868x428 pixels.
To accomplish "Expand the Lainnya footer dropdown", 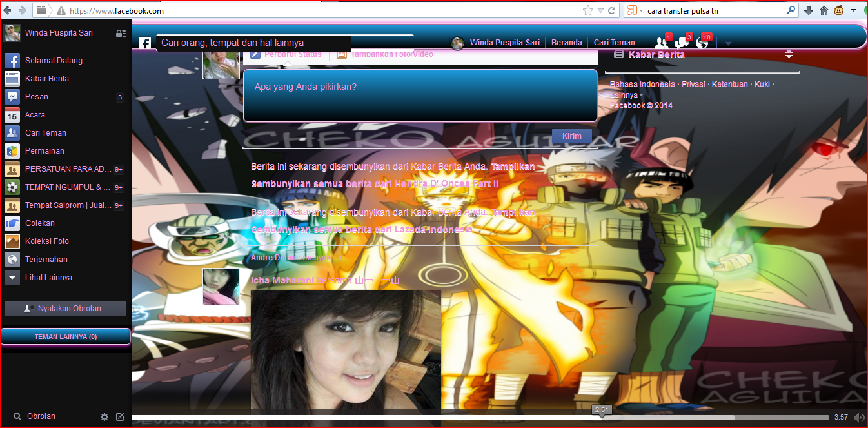I will [x=626, y=96].
